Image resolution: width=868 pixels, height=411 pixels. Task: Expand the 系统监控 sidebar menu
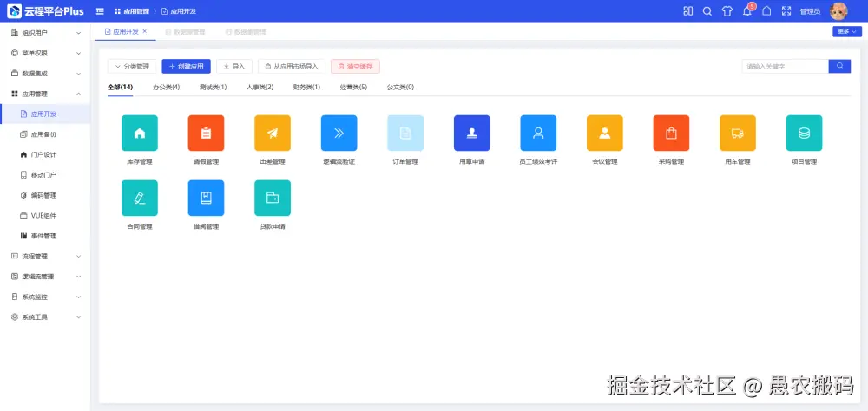pyautogui.click(x=45, y=297)
